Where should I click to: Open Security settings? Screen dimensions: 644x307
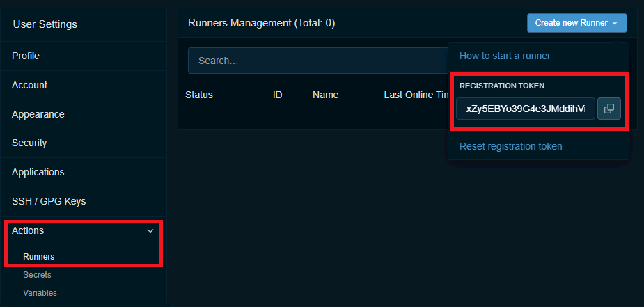click(x=84, y=143)
